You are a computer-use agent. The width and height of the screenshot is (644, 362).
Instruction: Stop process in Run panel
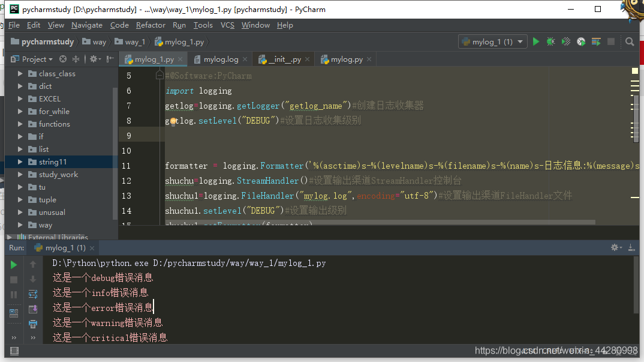tap(14, 280)
